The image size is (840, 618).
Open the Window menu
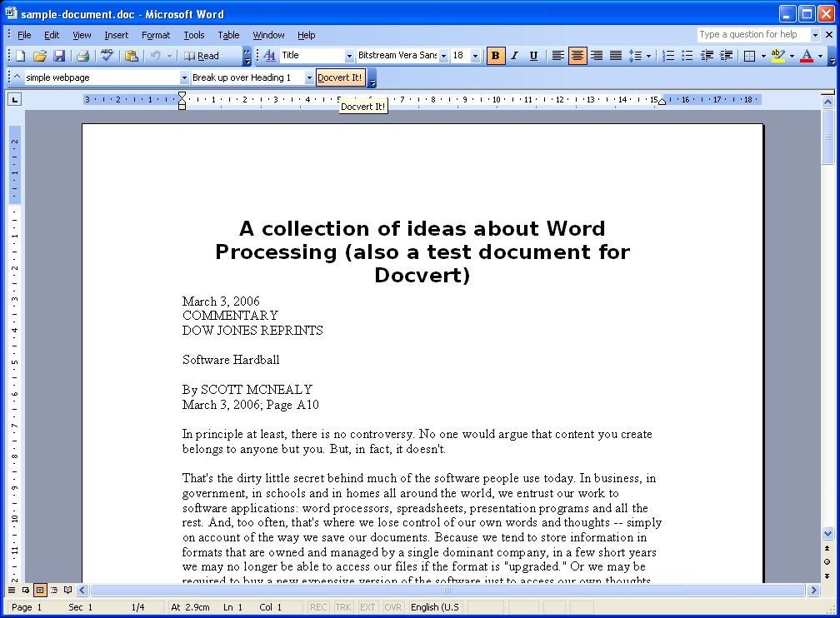coord(268,35)
